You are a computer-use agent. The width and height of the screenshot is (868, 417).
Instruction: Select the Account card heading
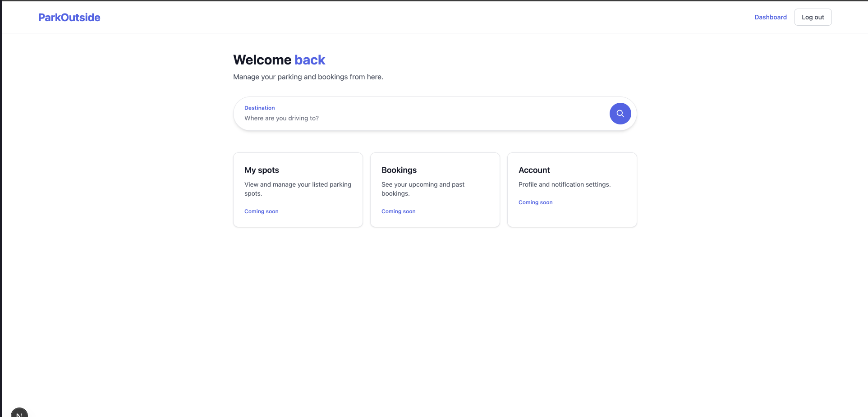[534, 170]
